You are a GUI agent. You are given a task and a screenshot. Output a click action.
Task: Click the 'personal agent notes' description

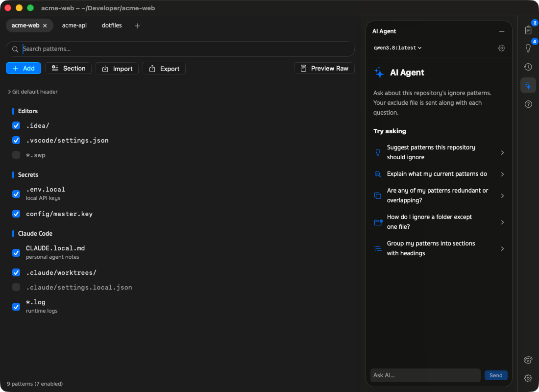tap(52, 257)
